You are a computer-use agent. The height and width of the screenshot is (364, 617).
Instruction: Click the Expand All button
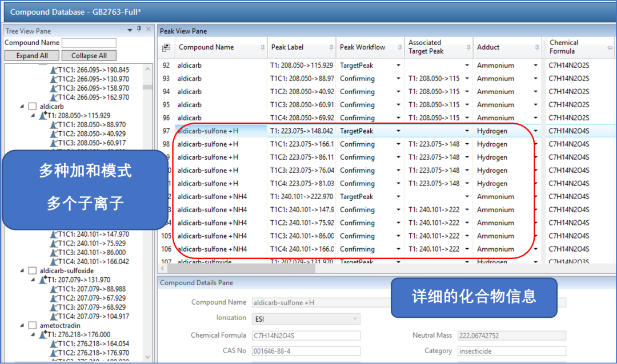pyautogui.click(x=32, y=56)
